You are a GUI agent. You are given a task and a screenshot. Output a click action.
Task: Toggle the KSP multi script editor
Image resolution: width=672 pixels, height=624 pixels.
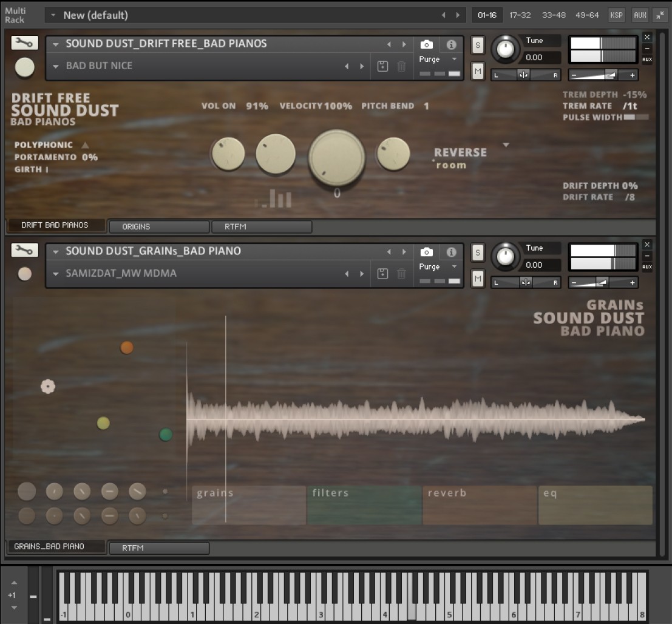(616, 15)
